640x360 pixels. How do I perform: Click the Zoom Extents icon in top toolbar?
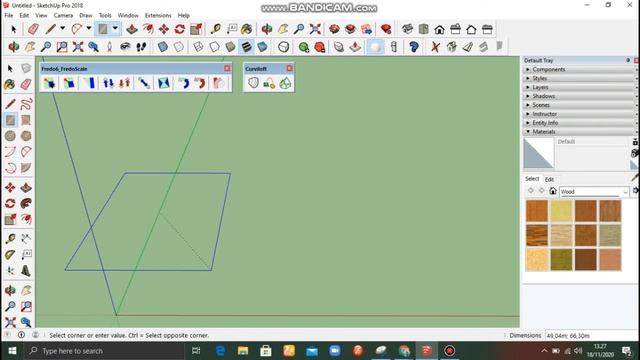point(315,29)
